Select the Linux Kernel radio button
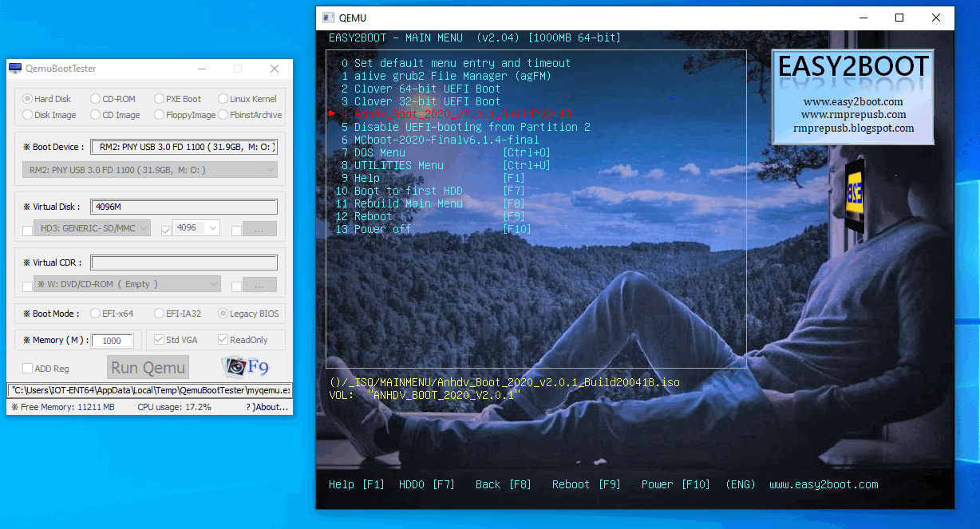Screen dimensions: 980x529 tap(223, 99)
